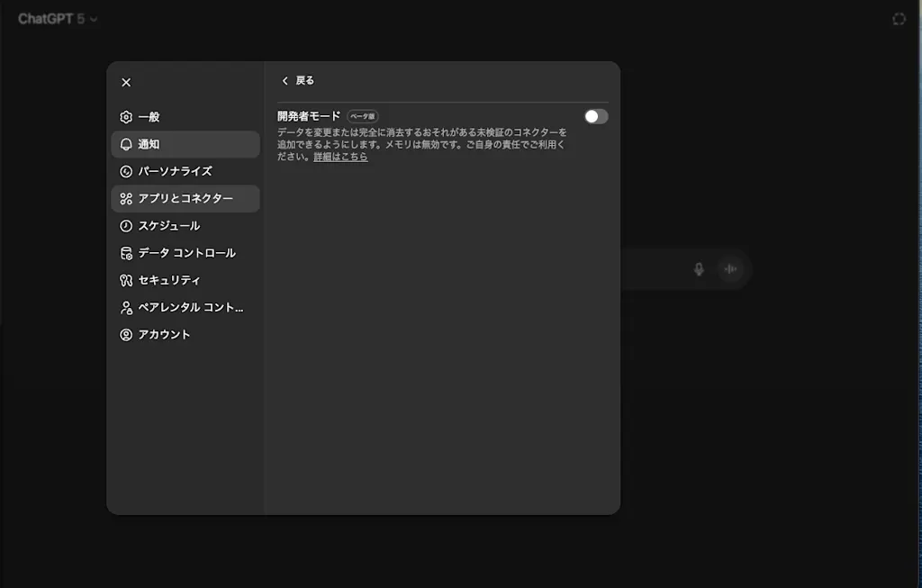
Task: Click the key icon beside セキュリティ
Action: pos(126,280)
